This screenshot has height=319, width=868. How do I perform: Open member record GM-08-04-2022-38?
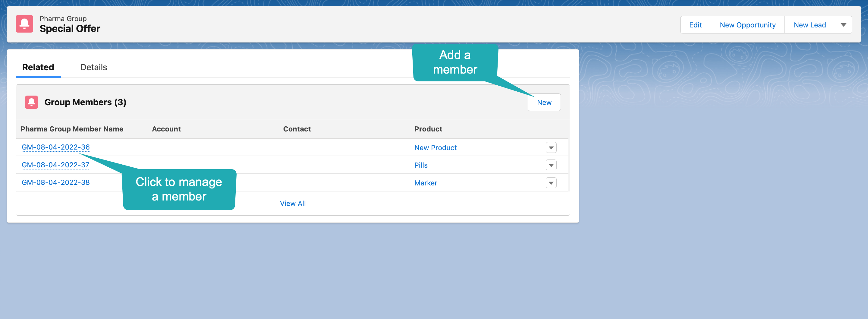pos(55,182)
